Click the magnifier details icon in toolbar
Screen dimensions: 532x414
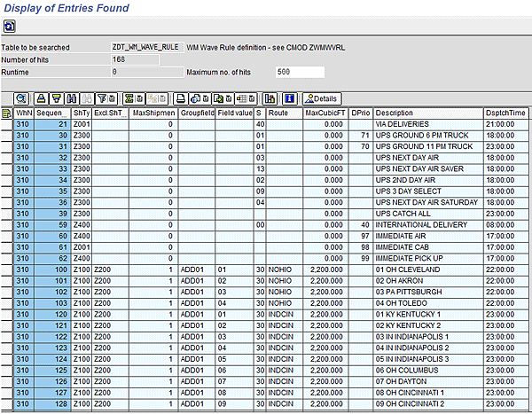20,98
